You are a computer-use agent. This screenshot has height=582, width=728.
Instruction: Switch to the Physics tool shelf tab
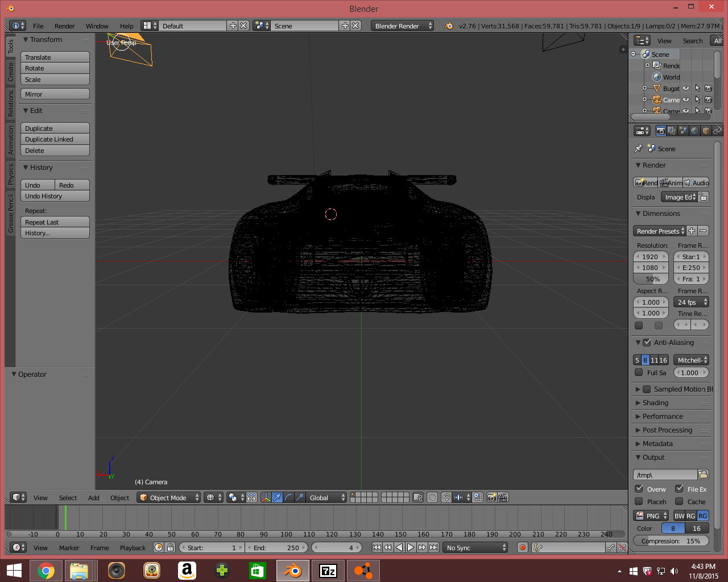coord(10,174)
